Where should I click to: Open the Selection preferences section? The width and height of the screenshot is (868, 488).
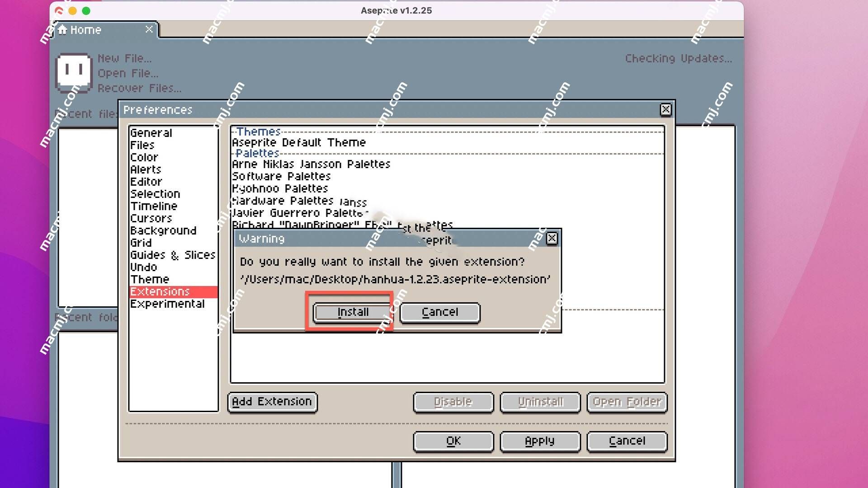pos(173,194)
